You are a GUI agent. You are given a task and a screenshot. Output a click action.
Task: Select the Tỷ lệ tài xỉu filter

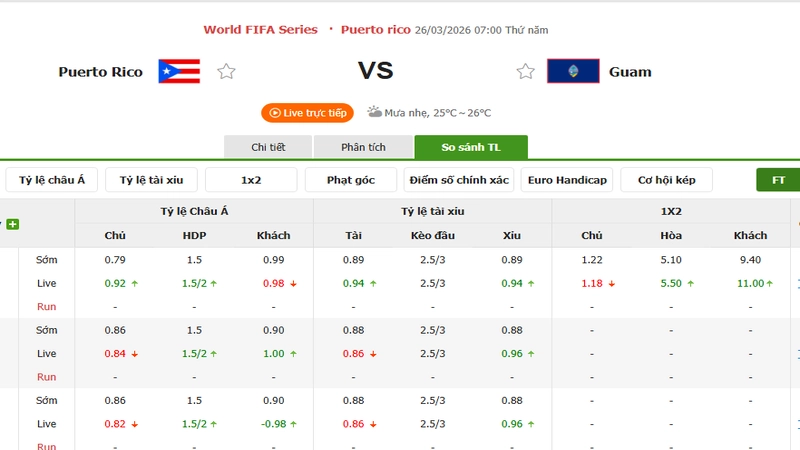(x=151, y=180)
